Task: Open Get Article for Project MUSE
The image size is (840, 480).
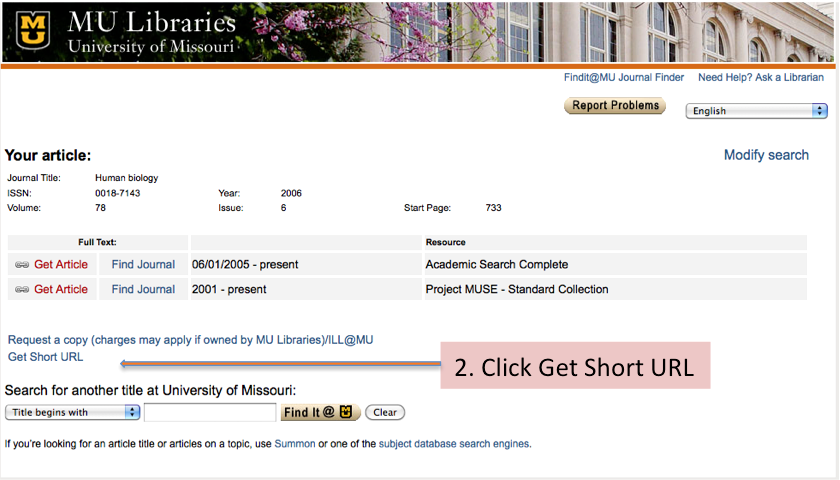Action: (x=61, y=290)
